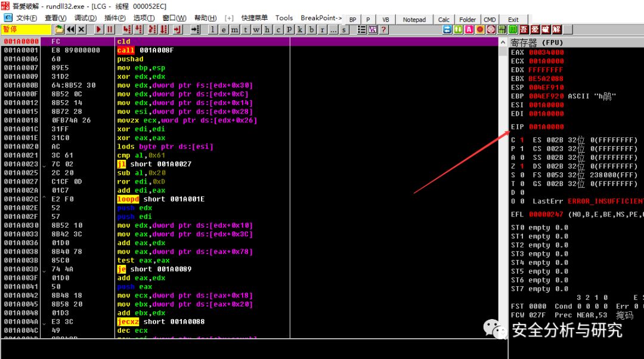Close the debugged program with the X icon
This screenshot has height=359, width=644.
82,30
